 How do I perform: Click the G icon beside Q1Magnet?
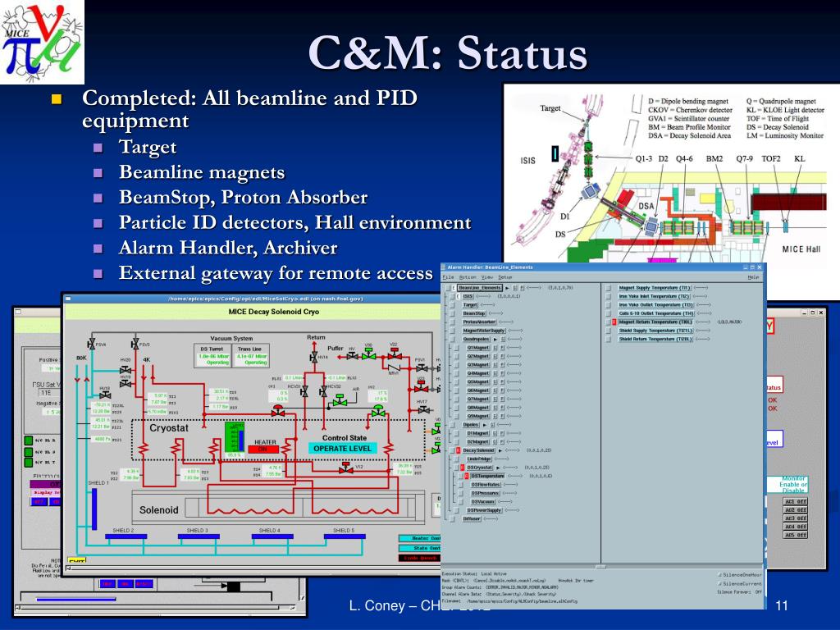pyautogui.click(x=495, y=348)
